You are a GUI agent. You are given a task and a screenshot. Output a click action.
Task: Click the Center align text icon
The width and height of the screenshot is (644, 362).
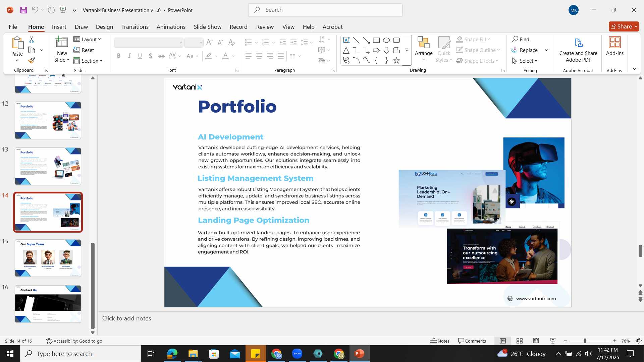click(x=259, y=56)
